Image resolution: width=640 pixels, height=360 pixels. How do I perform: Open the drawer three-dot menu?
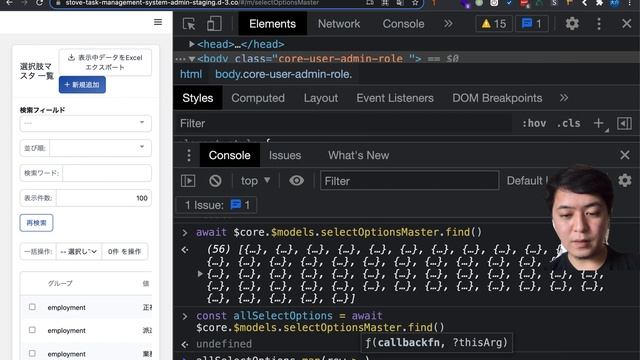[189, 155]
